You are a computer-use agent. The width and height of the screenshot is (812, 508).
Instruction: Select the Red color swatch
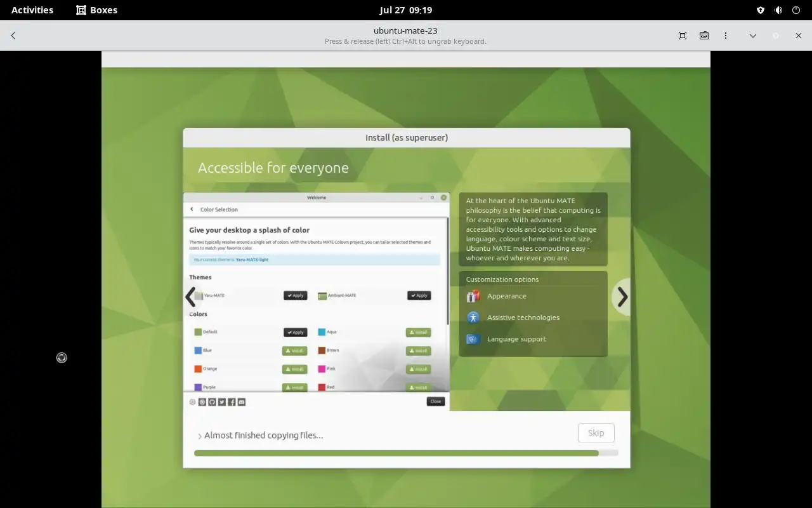(322, 387)
